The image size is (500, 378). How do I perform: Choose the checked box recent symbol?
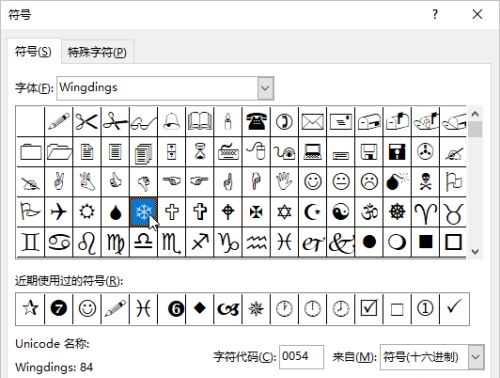point(369,308)
